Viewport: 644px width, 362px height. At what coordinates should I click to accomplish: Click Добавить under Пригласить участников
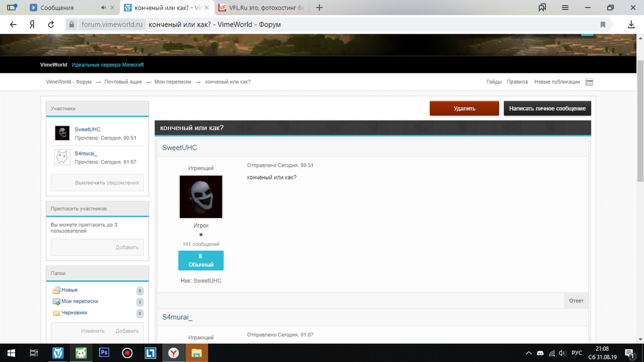tap(127, 247)
